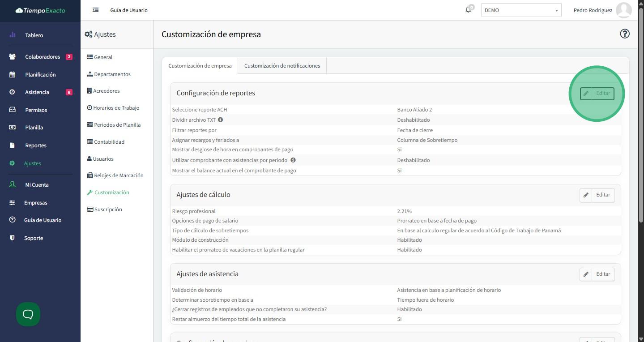Click info icon beside Utilizar comprobante con asistencias
This screenshot has height=342, width=644.
coord(293,160)
